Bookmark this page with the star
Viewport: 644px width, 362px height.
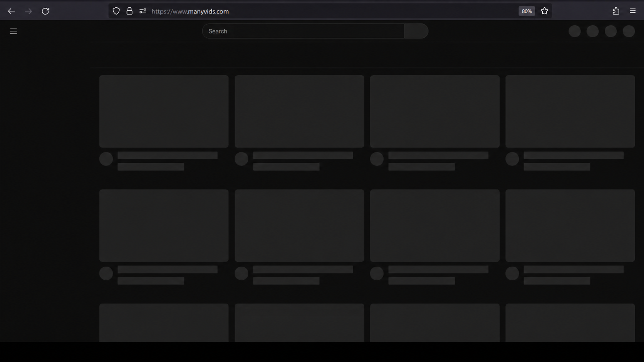[x=544, y=11]
